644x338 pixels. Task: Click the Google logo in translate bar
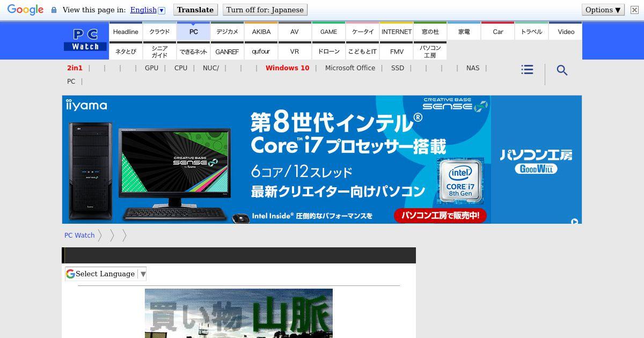[25, 10]
